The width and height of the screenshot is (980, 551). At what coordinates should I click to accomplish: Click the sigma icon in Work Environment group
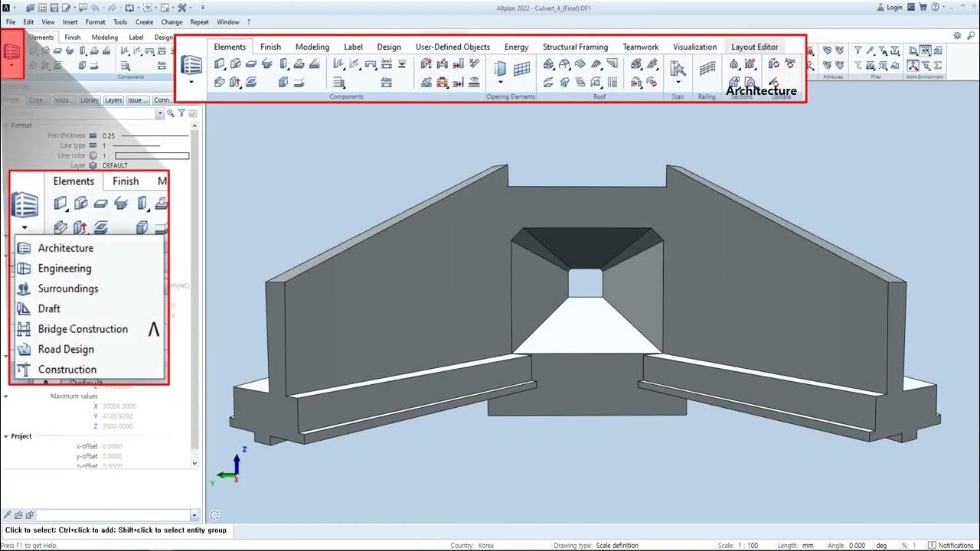pyautogui.click(x=938, y=65)
